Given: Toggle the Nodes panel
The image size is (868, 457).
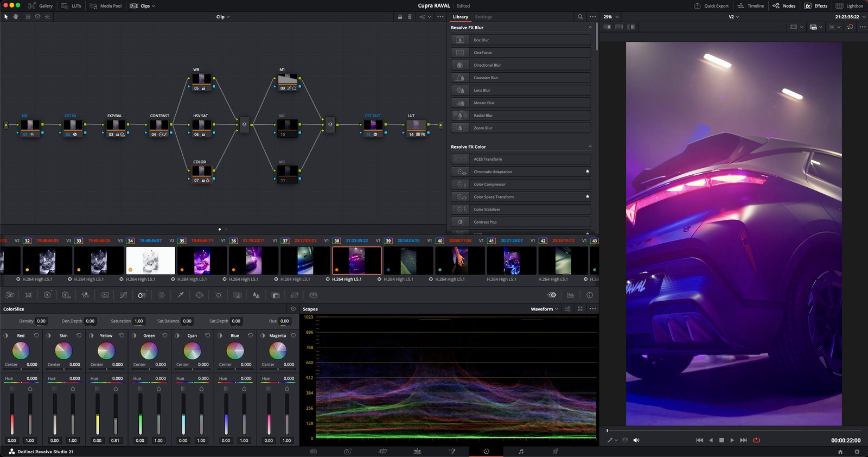Looking at the screenshot, I should [784, 6].
